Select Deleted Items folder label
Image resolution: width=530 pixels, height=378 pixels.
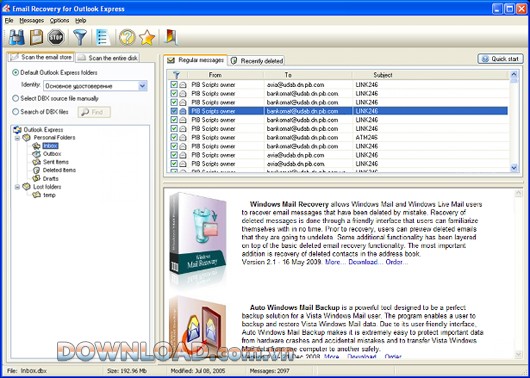59,170
